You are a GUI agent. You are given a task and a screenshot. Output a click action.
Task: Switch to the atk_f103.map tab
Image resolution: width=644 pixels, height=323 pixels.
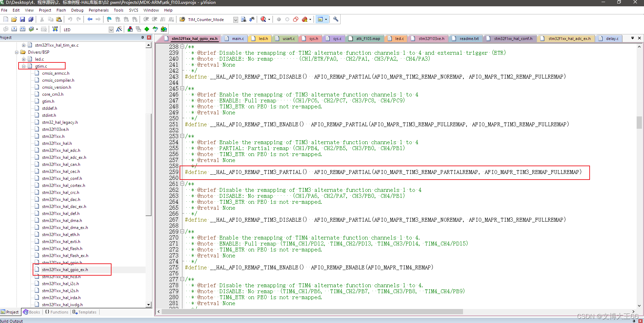pos(365,39)
